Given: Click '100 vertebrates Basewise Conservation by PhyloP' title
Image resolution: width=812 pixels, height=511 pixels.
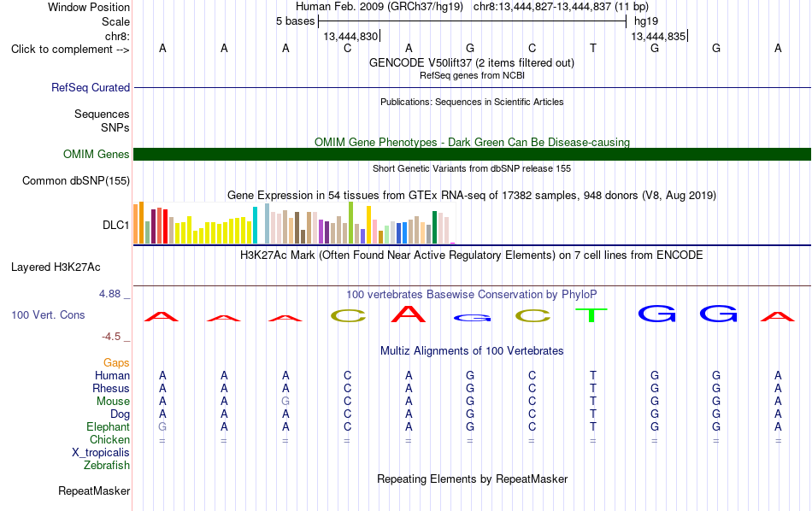Looking at the screenshot, I should coord(471,295).
